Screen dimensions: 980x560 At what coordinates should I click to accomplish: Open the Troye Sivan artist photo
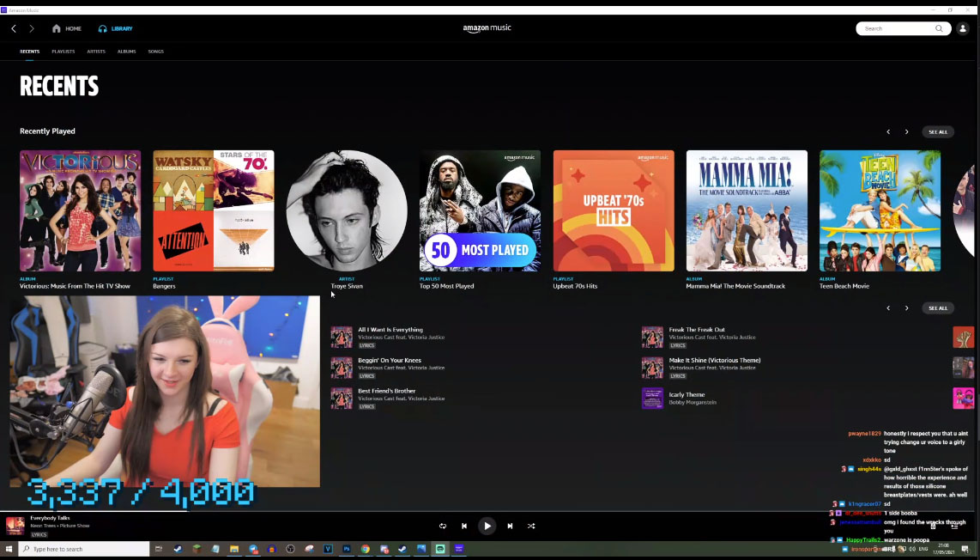(347, 211)
